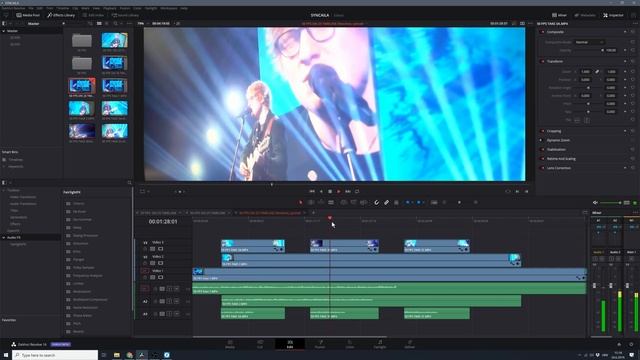Reset the Opacity parameter
640x360 pixels.
coord(633,50)
